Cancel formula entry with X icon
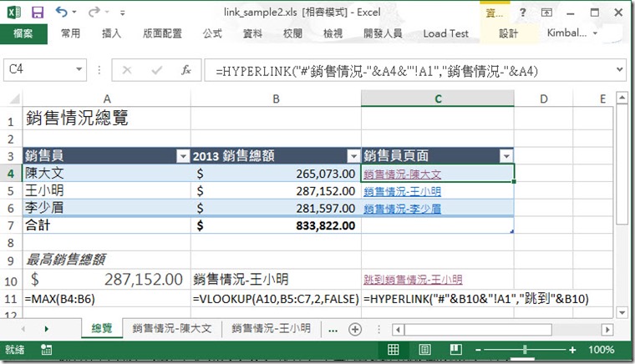 click(x=127, y=70)
